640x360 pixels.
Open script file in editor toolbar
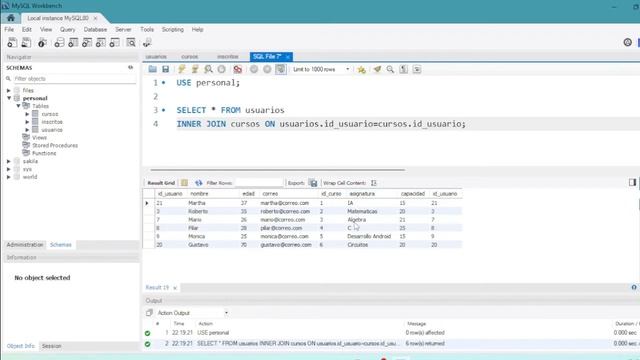coord(152,69)
